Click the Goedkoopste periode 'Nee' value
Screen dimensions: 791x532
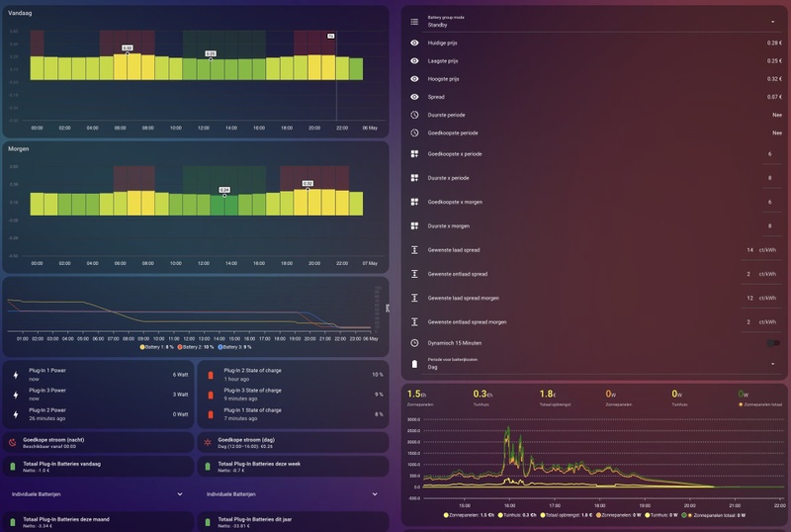(777, 133)
